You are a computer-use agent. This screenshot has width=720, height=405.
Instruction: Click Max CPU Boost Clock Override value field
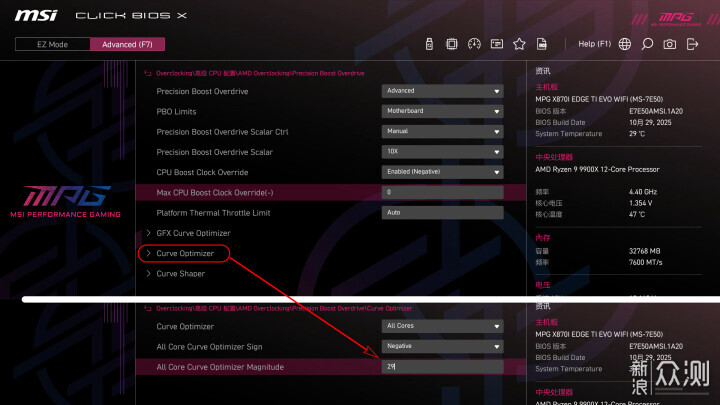[x=442, y=192]
